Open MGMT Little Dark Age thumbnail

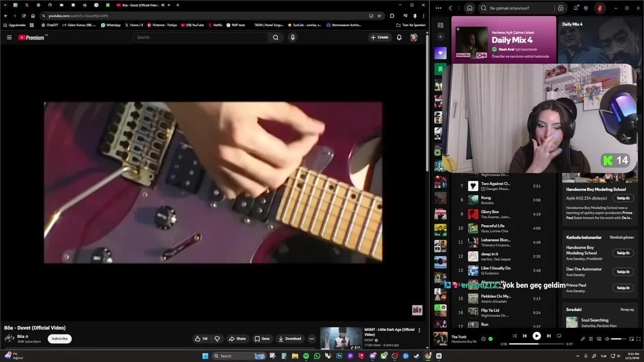click(341, 338)
